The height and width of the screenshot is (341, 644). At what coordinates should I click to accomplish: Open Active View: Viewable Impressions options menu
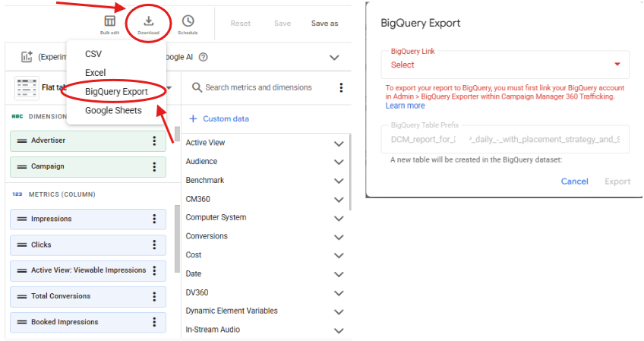[x=154, y=270]
